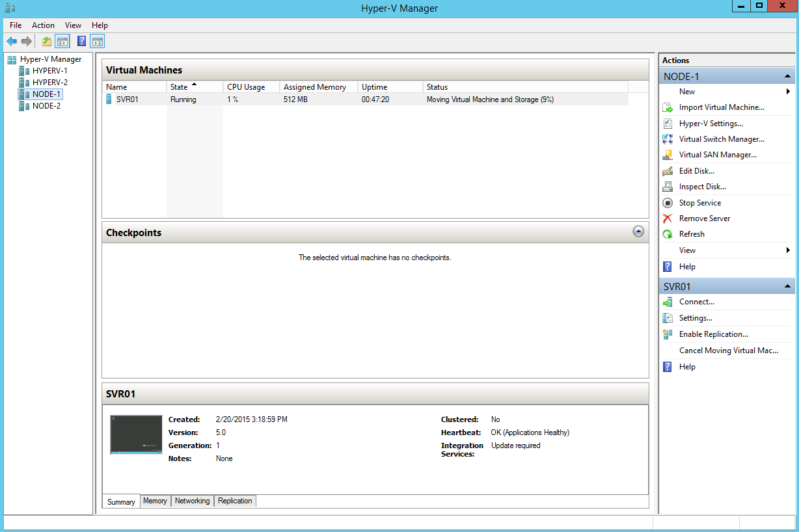Sort by the State column header
The width and height of the screenshot is (799, 532).
[195, 87]
